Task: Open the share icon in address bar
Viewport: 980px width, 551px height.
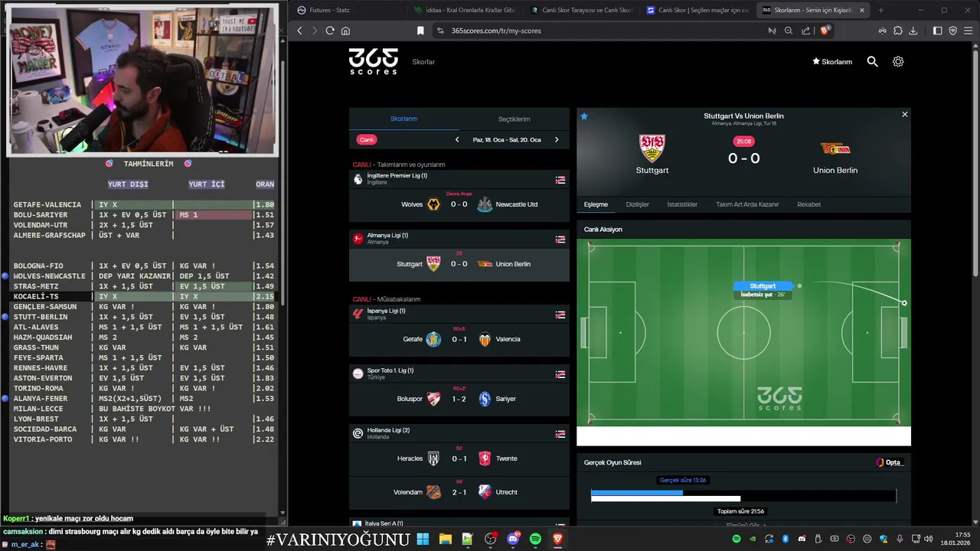Action: point(806,31)
